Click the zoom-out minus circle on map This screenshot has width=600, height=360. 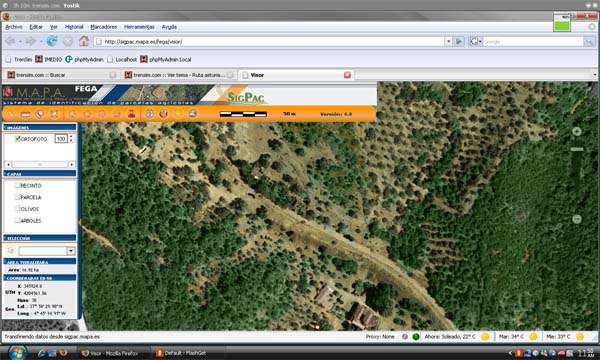click(x=577, y=219)
